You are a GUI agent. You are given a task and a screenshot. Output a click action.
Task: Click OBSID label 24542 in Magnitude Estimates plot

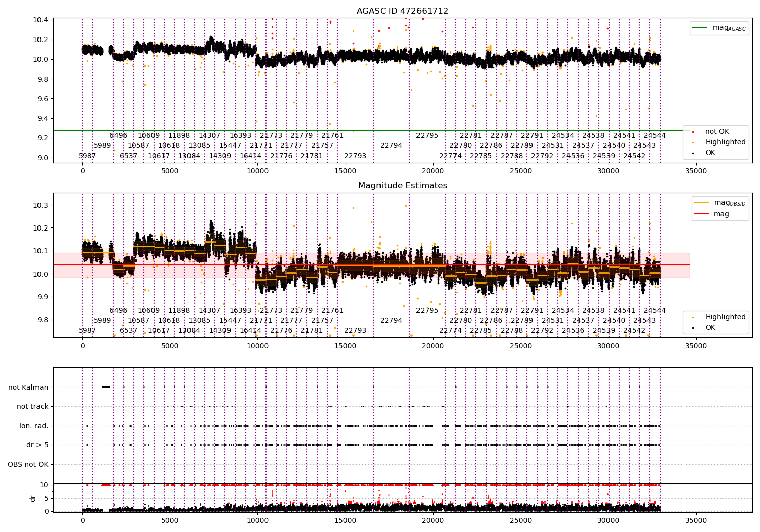[634, 330]
